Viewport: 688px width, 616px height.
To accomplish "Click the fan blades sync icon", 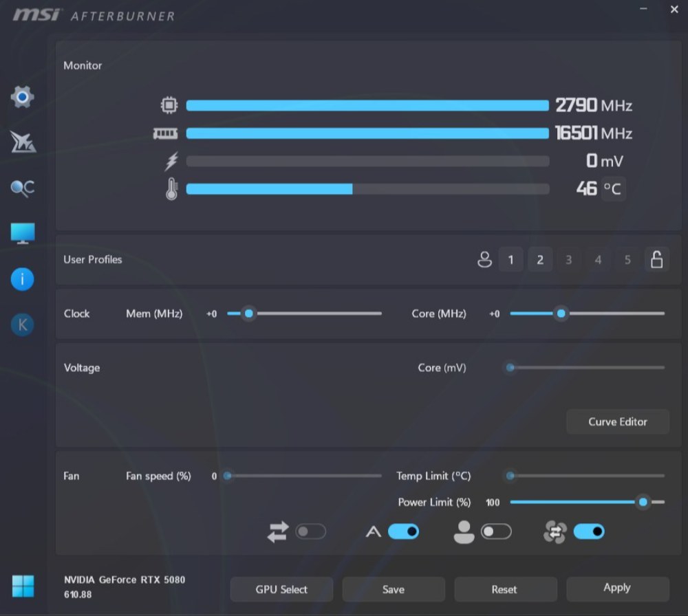I will 555,532.
